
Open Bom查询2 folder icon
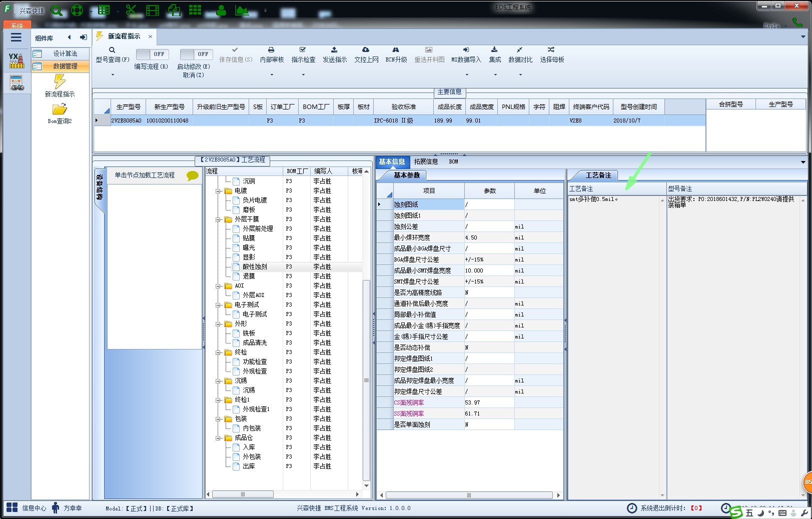coord(60,108)
